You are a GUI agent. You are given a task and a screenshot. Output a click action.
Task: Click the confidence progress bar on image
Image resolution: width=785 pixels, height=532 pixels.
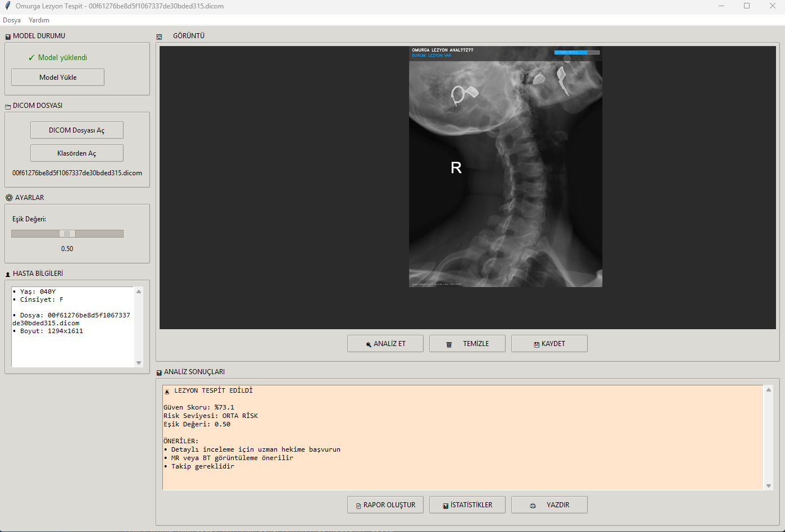577,52
